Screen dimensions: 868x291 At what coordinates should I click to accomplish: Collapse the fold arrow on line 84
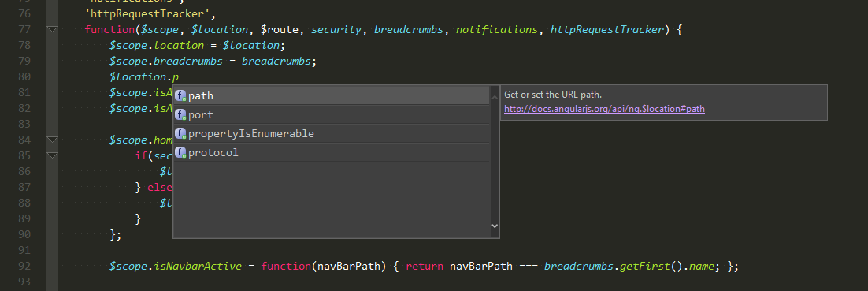pyautogui.click(x=52, y=140)
